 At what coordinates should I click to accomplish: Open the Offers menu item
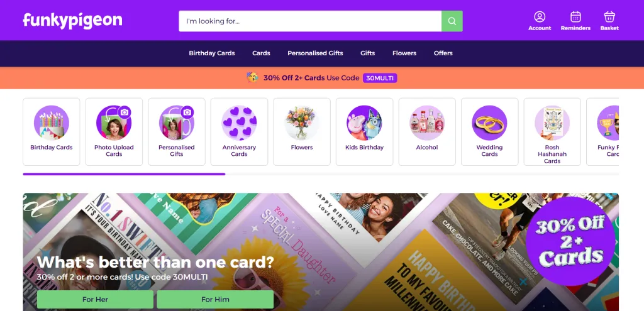[x=443, y=53]
